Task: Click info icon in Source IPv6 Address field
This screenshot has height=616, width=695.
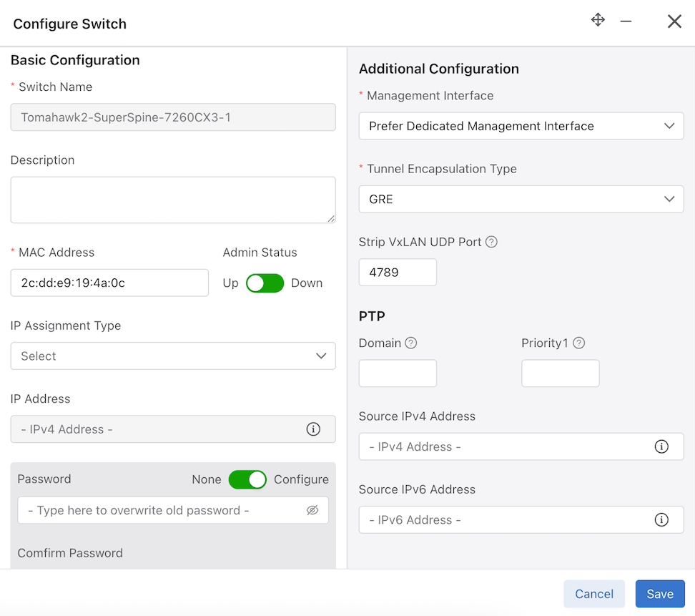Action: (661, 520)
